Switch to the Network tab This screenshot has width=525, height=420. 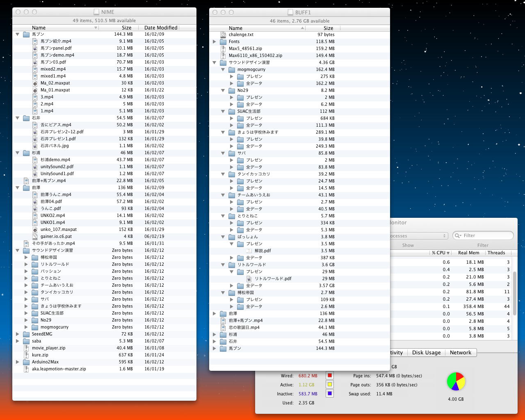coord(461,352)
